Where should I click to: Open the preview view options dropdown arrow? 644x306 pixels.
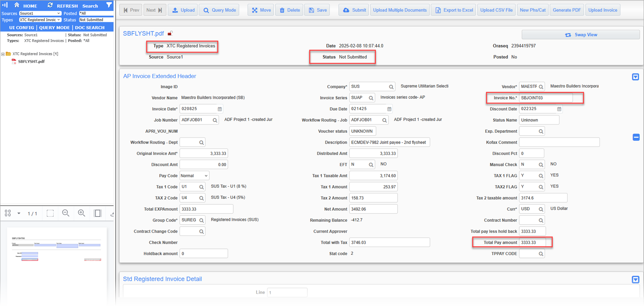click(x=19, y=213)
